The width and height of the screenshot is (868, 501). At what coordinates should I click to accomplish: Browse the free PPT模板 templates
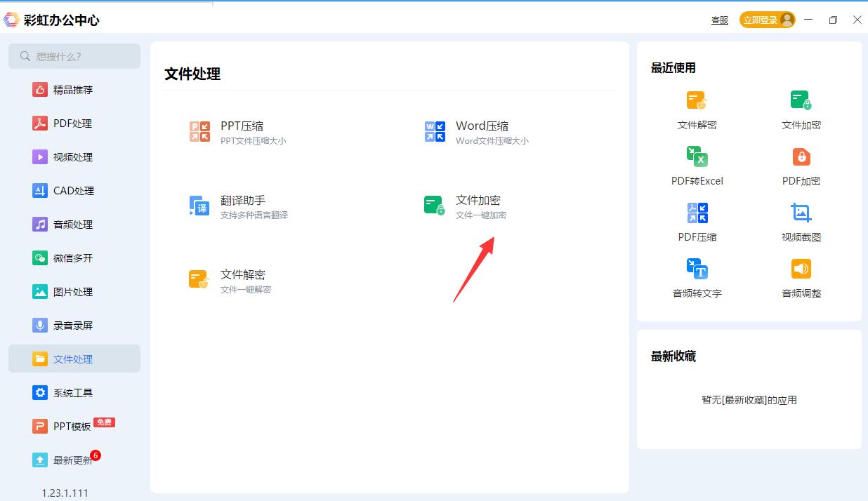pos(72,426)
